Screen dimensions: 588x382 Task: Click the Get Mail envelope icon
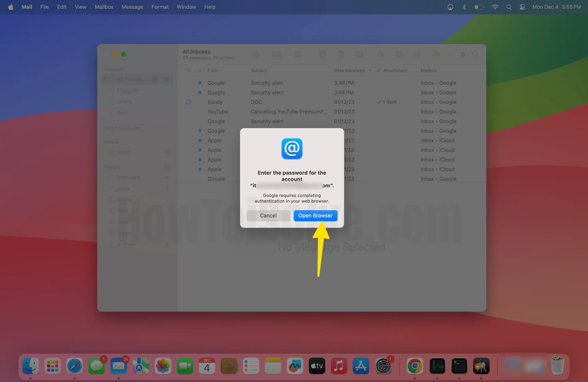276,54
